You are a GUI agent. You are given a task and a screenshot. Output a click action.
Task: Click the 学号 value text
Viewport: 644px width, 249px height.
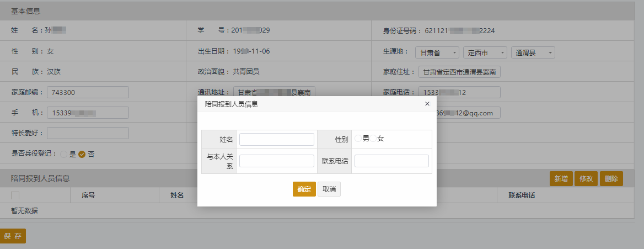(250, 30)
